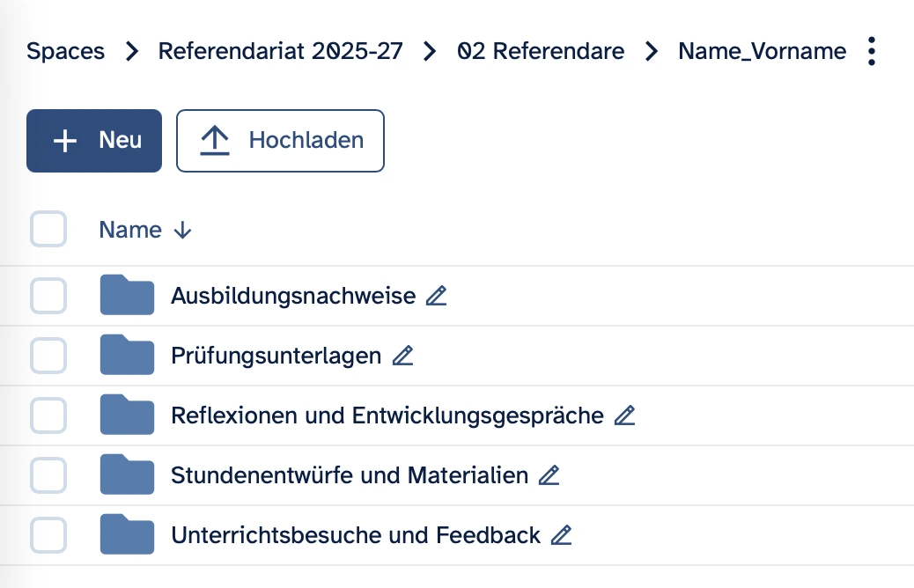This screenshot has width=914, height=588.
Task: Edit name of Stundenentwürfe und Materialien
Action: 549,475
